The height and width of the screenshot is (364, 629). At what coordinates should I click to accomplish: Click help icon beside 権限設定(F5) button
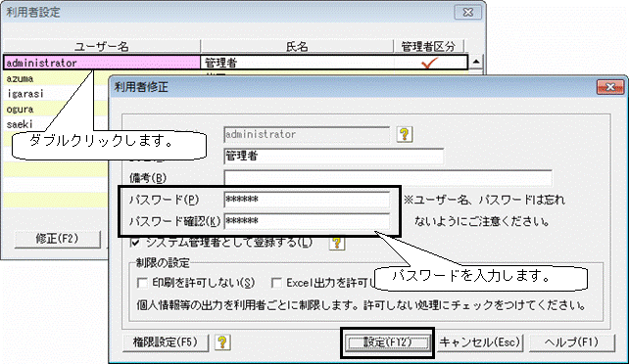[222, 342]
